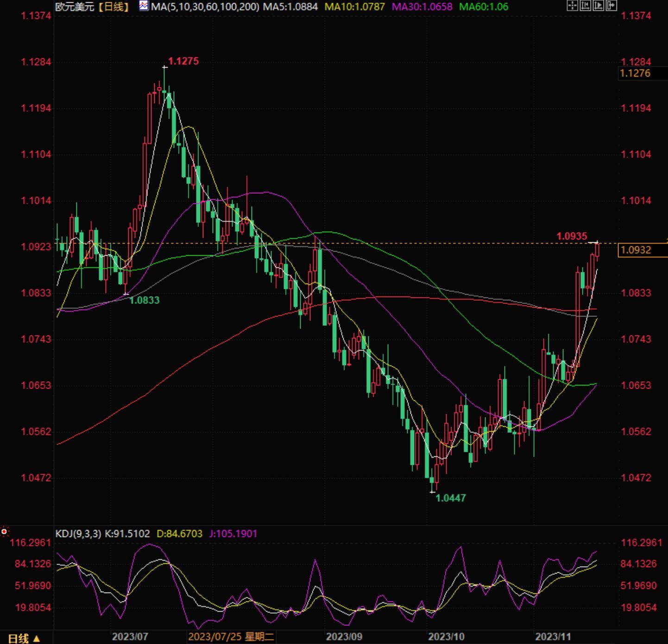Click the right KDJ axis 19.8054 label

[639, 607]
